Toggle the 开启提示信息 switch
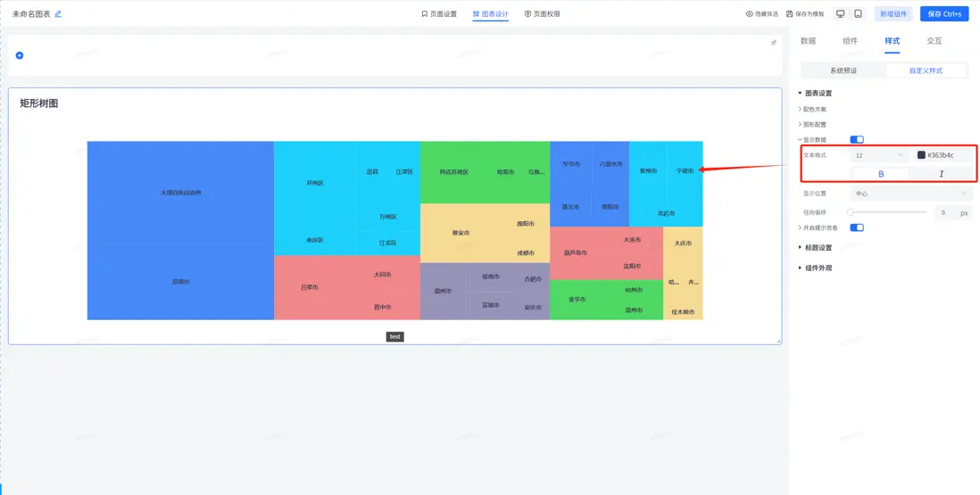The height and width of the screenshot is (495, 980). pos(857,227)
